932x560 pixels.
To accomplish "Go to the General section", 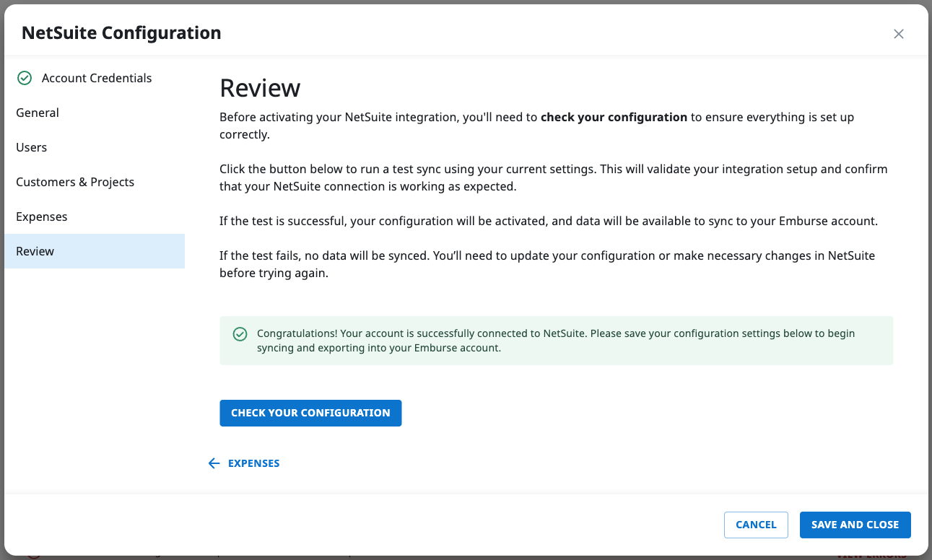I will [x=95, y=113].
